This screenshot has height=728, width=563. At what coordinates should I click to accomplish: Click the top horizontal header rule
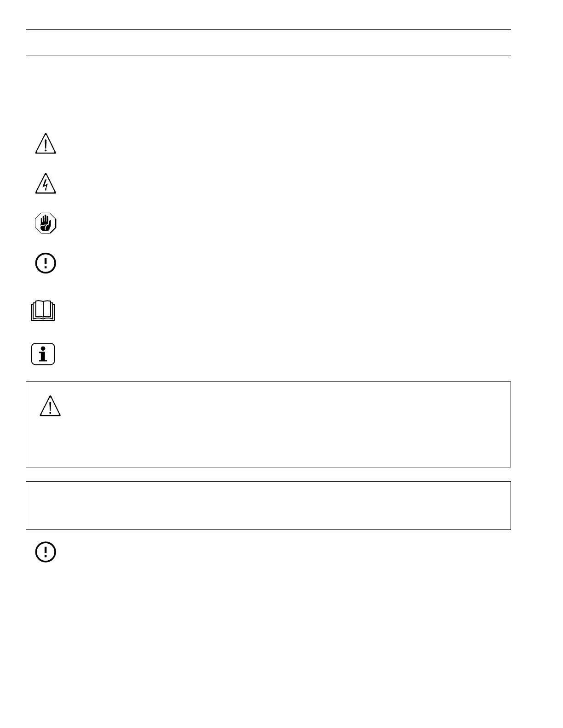(268, 30)
